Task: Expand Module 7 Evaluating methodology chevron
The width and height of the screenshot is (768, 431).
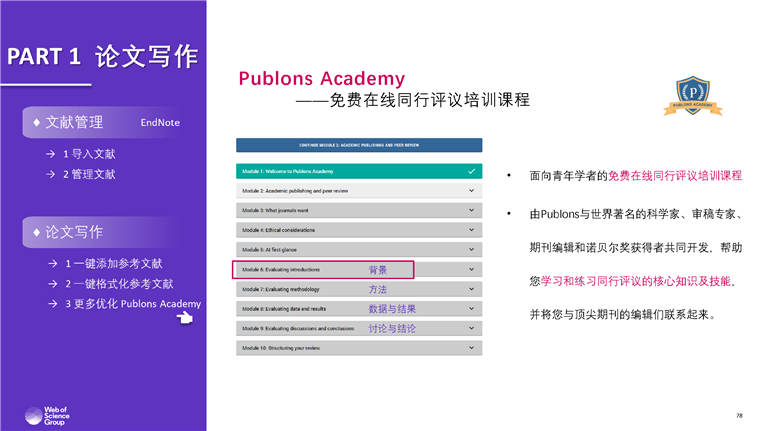Action: [471, 289]
